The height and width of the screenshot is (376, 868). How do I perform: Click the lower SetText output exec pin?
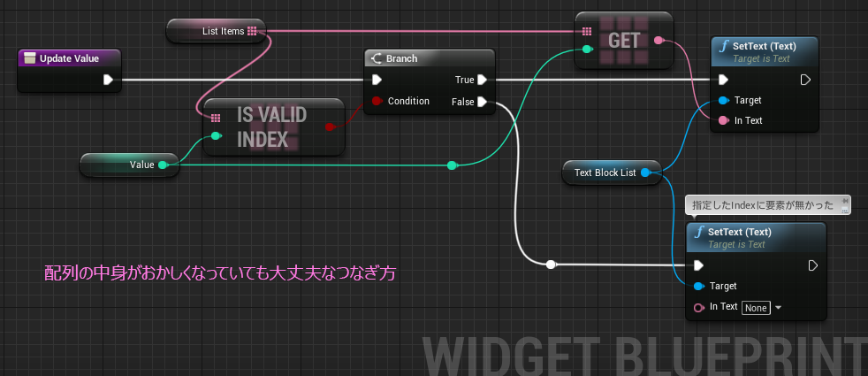click(812, 265)
